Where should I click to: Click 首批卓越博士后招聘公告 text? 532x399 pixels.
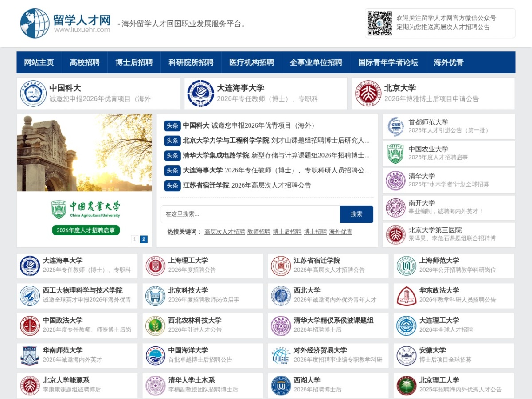click(200, 360)
